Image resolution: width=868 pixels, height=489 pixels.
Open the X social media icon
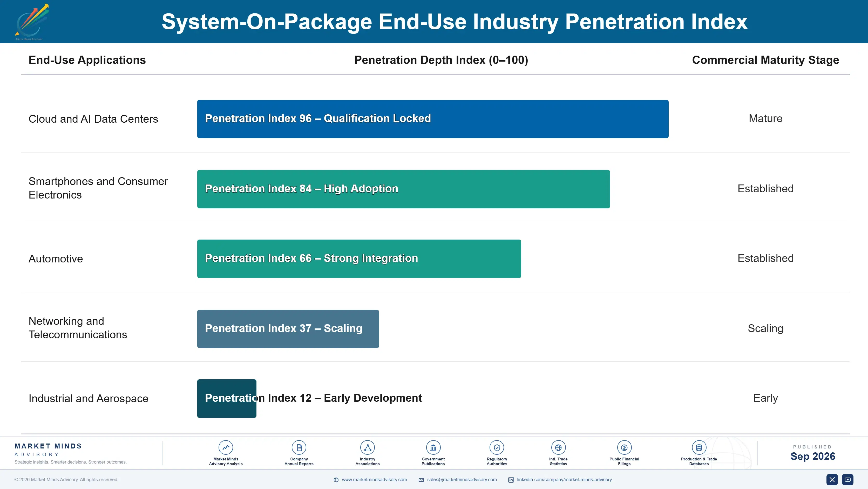[x=832, y=480]
